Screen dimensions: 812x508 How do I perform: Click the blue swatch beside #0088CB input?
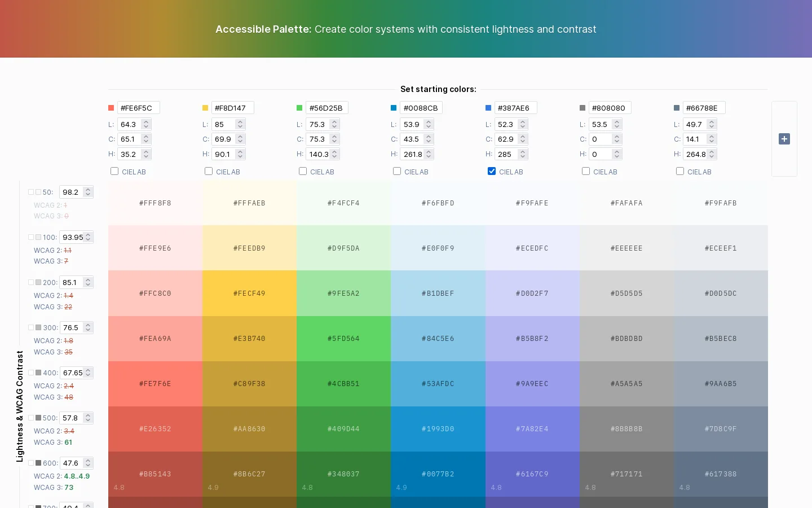(x=394, y=108)
